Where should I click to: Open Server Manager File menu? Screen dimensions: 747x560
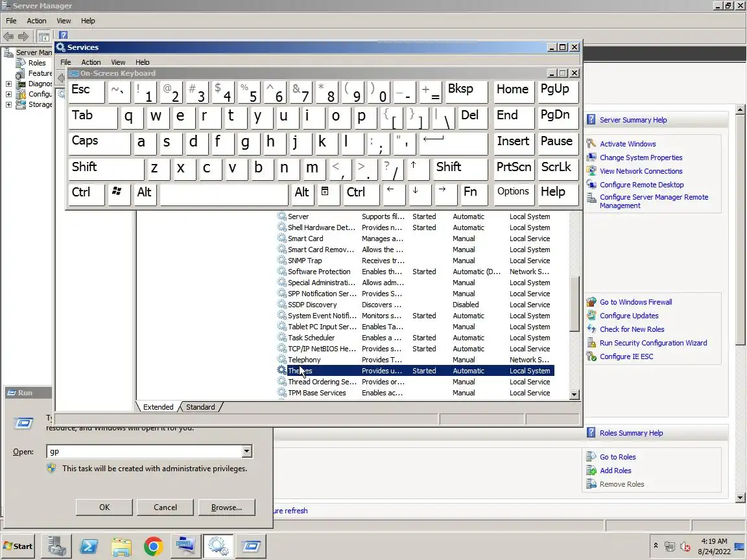(x=11, y=21)
